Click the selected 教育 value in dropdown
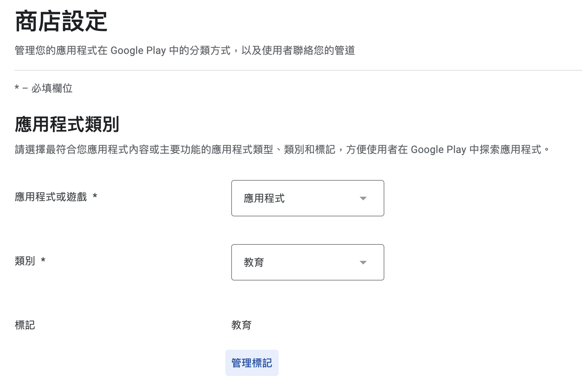 (x=254, y=262)
